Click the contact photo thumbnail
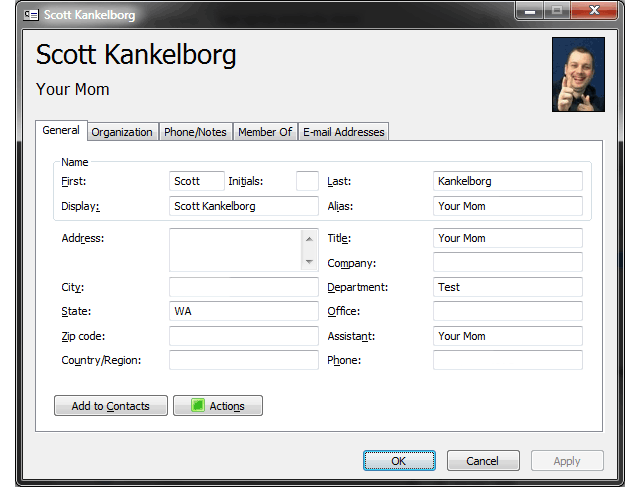 click(x=578, y=74)
